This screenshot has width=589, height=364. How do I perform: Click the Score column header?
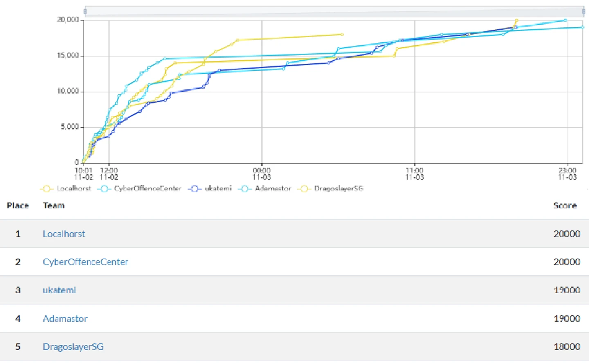pos(564,205)
